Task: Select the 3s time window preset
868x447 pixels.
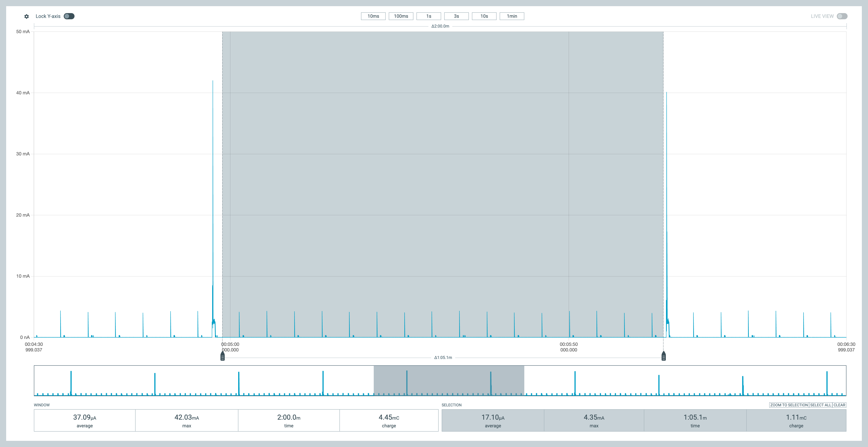Action: click(x=456, y=16)
